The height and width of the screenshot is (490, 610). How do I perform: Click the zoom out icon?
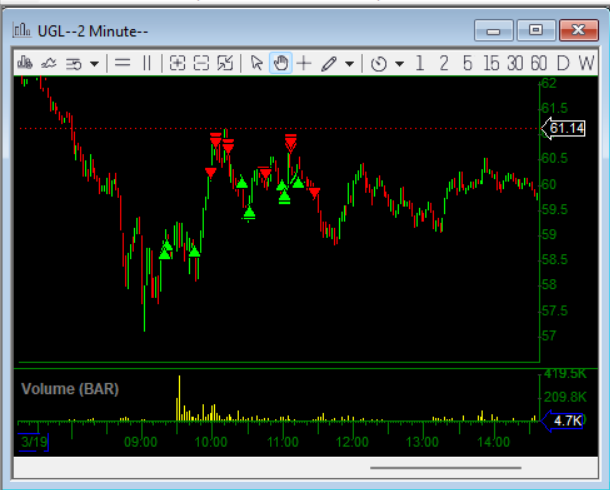[x=201, y=63]
